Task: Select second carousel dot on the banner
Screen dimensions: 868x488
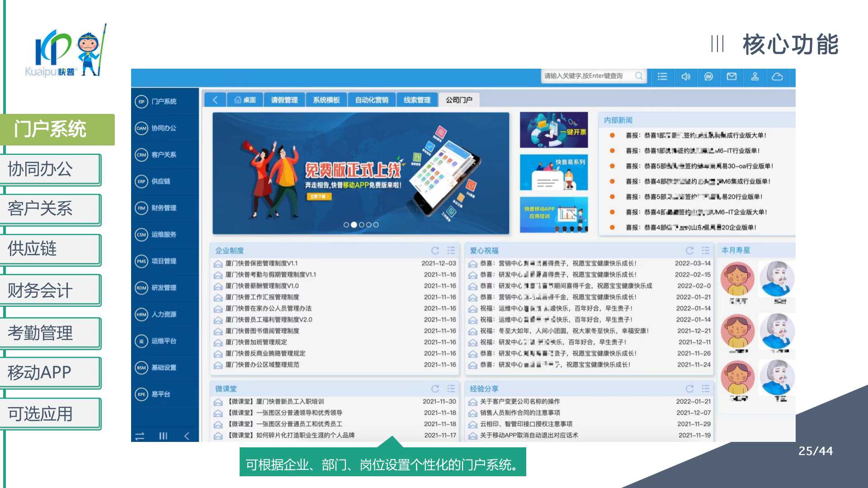Action: [x=354, y=225]
